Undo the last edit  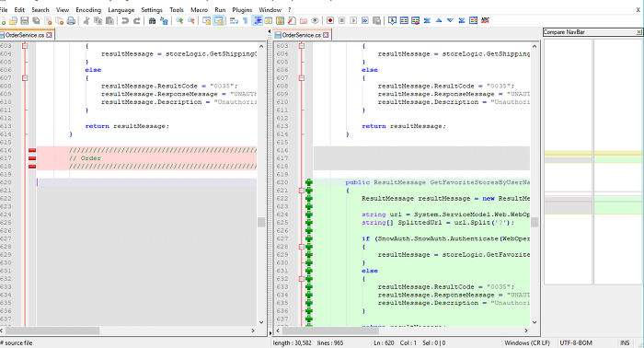pos(125,20)
